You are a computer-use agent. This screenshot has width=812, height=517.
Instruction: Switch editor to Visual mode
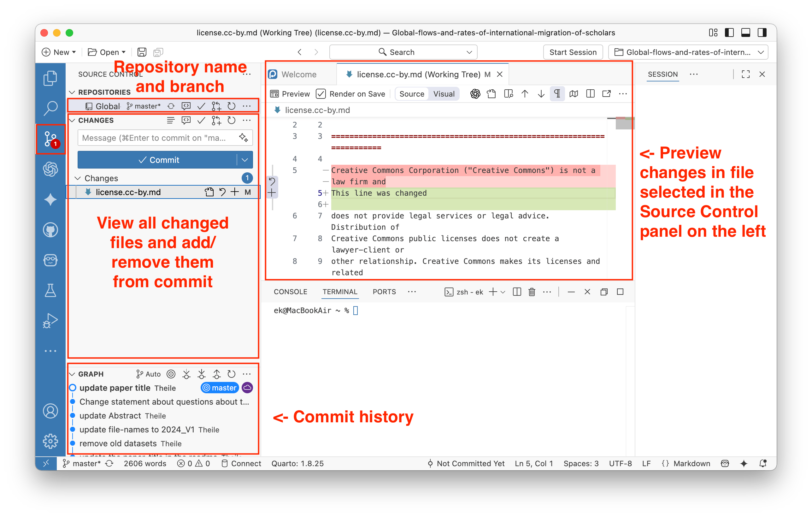pos(444,94)
